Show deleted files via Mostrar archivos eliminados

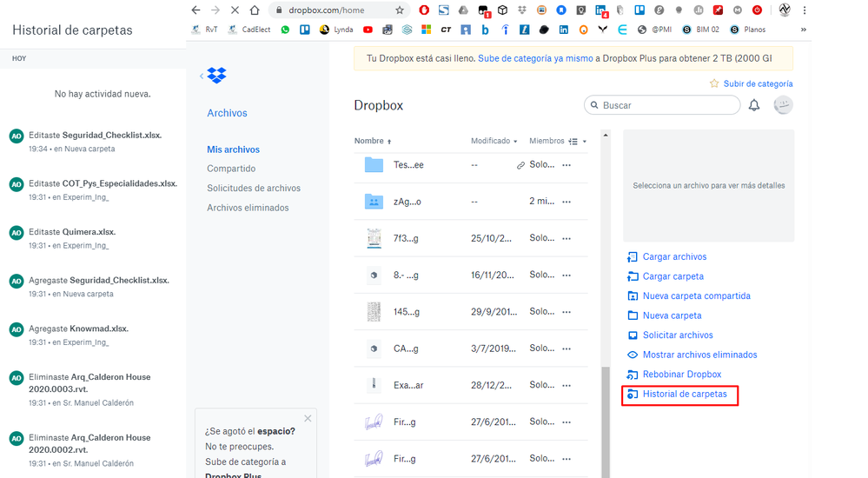coord(699,355)
